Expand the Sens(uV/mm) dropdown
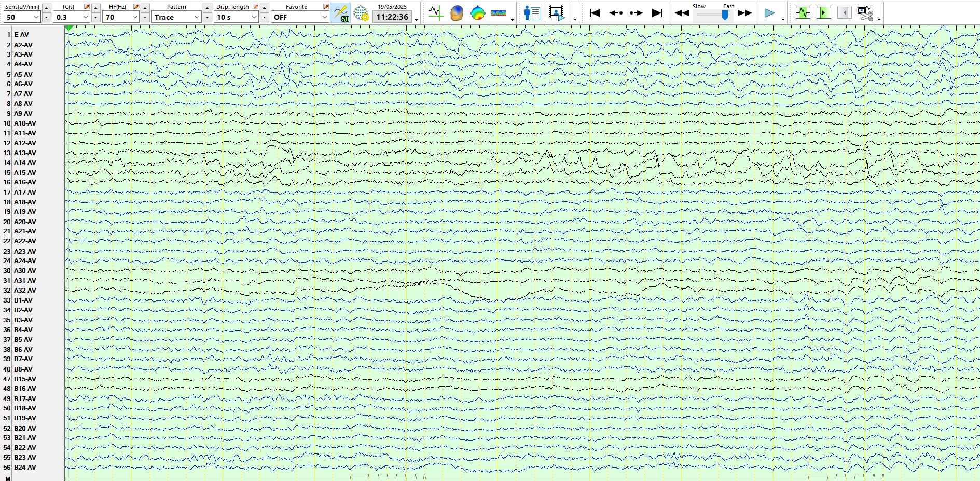This screenshot has height=481, width=980. click(x=36, y=17)
